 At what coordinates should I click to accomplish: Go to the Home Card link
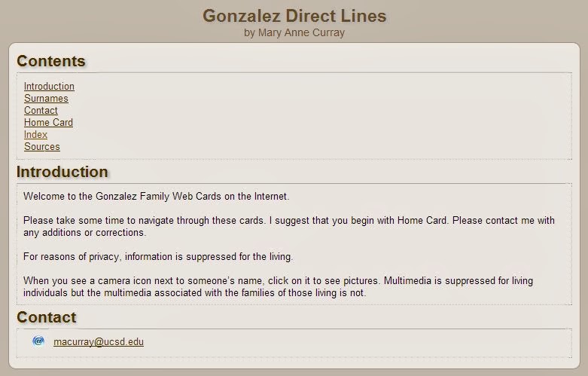[x=48, y=122]
